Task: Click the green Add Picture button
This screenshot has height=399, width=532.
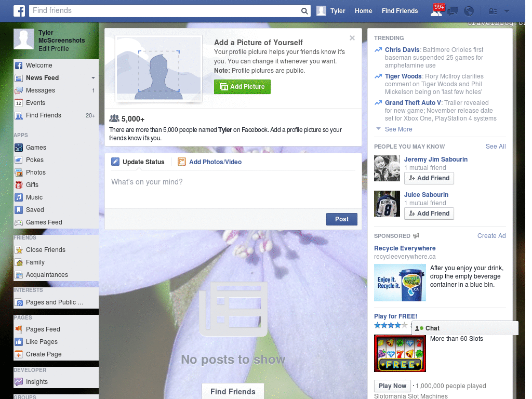Action: [242, 87]
